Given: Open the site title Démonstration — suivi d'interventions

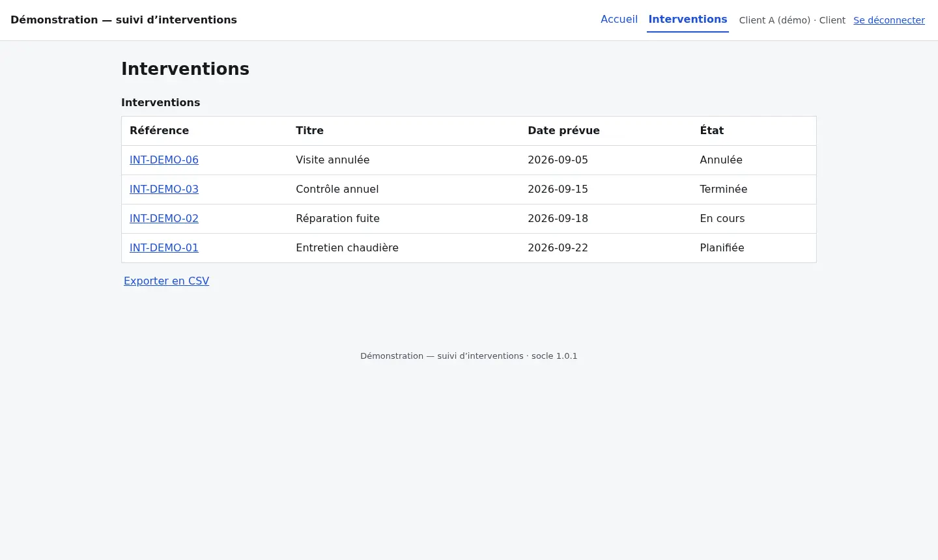Looking at the screenshot, I should click(124, 20).
